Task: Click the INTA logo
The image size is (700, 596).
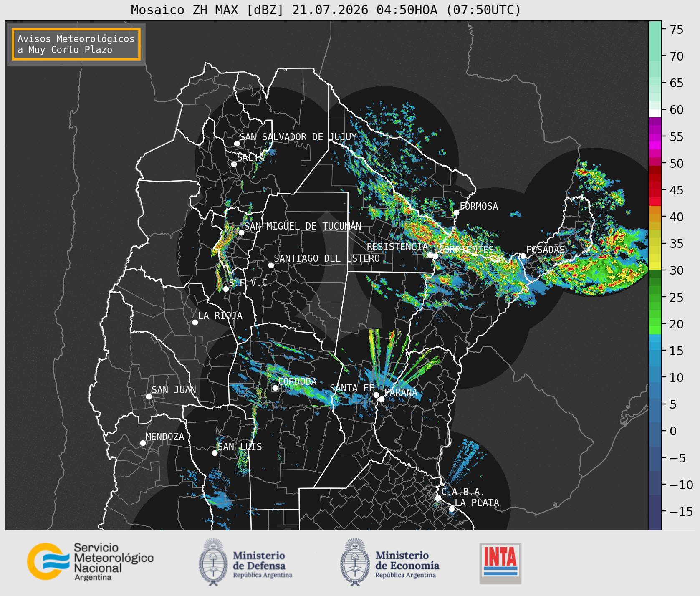Action: click(x=500, y=563)
